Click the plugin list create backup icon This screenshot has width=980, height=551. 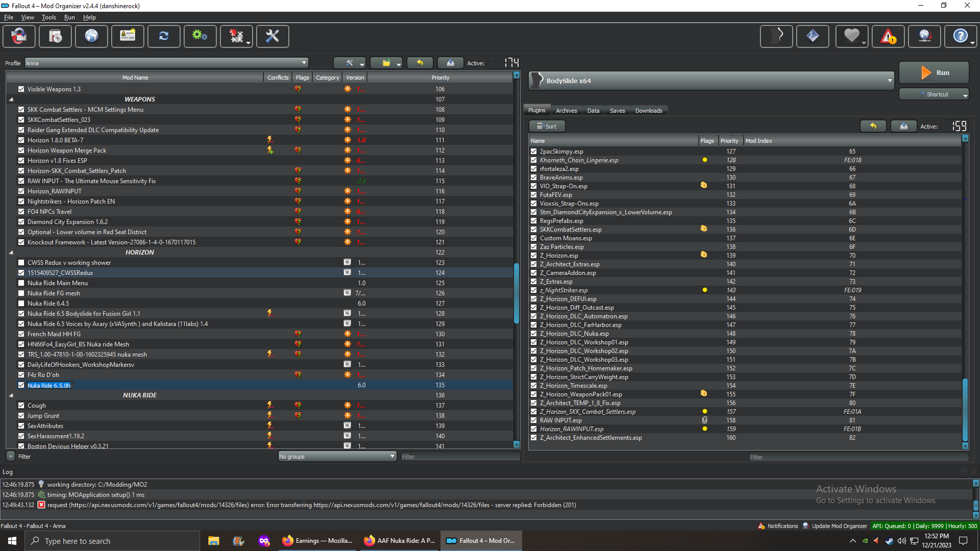[904, 126]
